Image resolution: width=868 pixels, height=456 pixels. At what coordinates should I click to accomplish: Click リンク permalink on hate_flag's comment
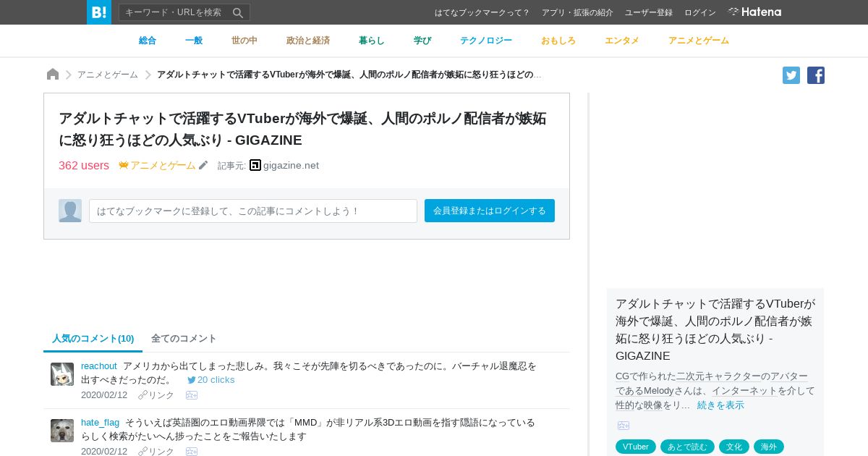coord(156,452)
